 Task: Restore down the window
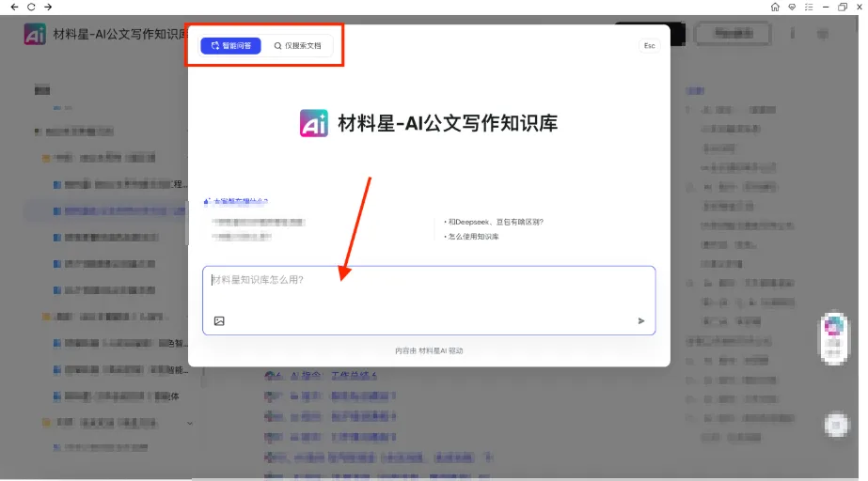coord(843,8)
